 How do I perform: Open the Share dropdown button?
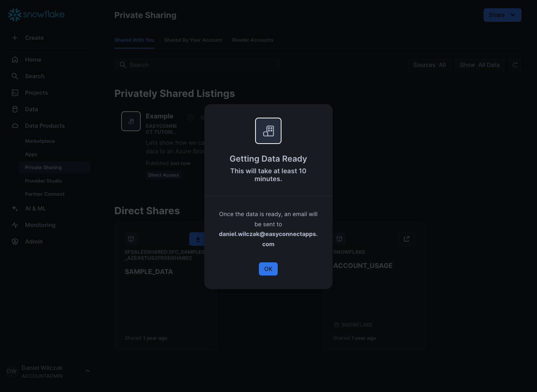click(502, 15)
